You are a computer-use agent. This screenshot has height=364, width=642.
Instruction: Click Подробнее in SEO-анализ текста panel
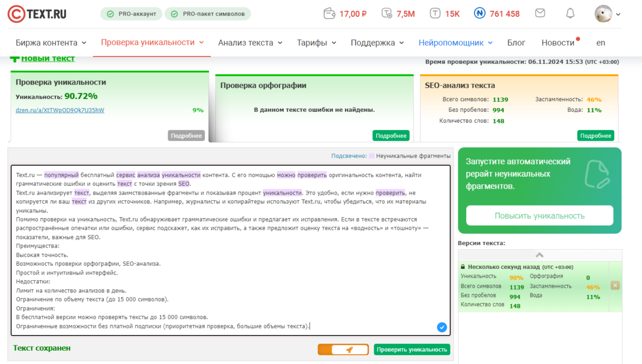(596, 136)
